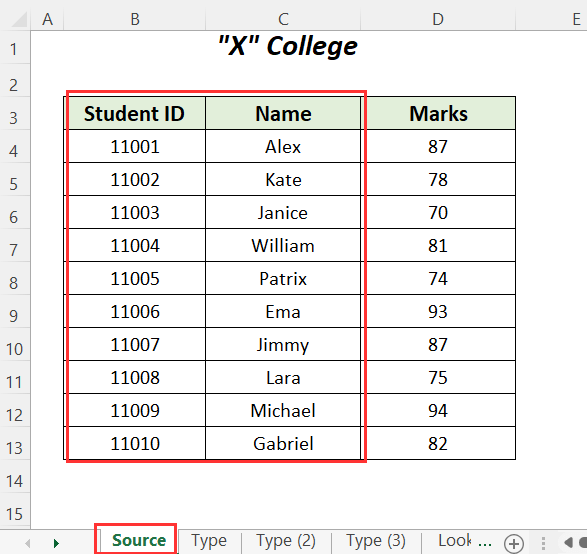Switch to the Type sheet tab
The height and width of the screenshot is (554, 587).
tap(209, 541)
